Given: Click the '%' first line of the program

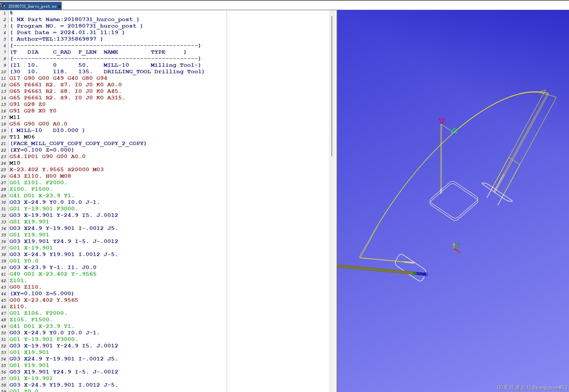Looking at the screenshot, I should [11, 13].
